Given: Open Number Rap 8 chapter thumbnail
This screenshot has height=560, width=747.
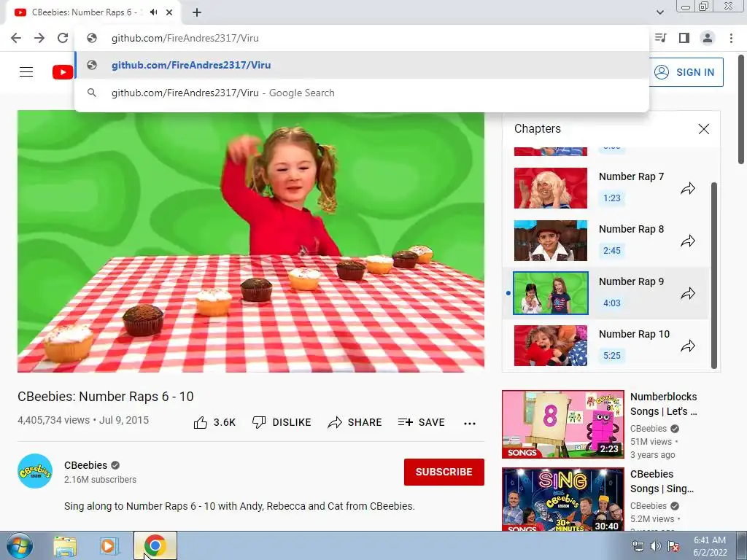Looking at the screenshot, I should click(551, 241).
